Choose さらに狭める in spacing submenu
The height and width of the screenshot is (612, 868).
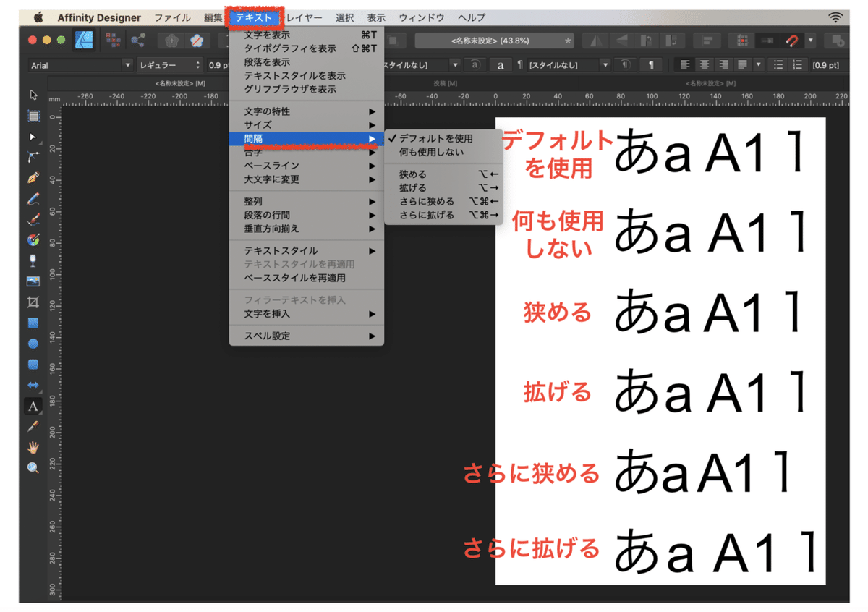pos(443,201)
